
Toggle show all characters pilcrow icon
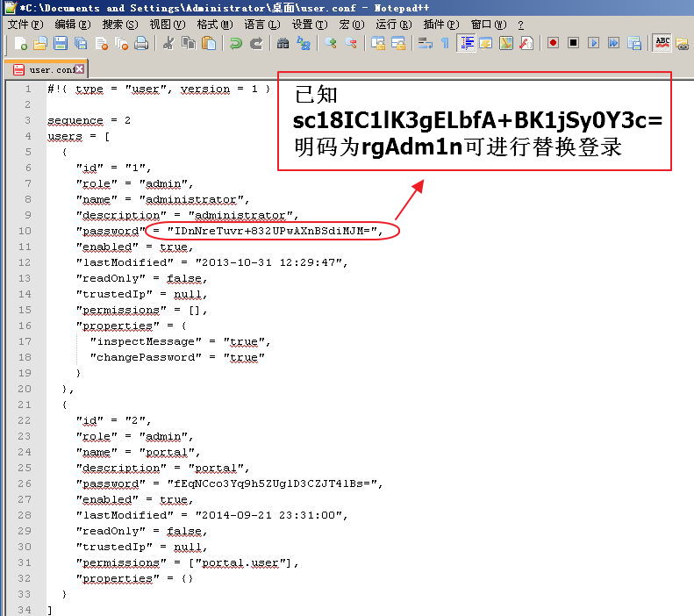445,43
